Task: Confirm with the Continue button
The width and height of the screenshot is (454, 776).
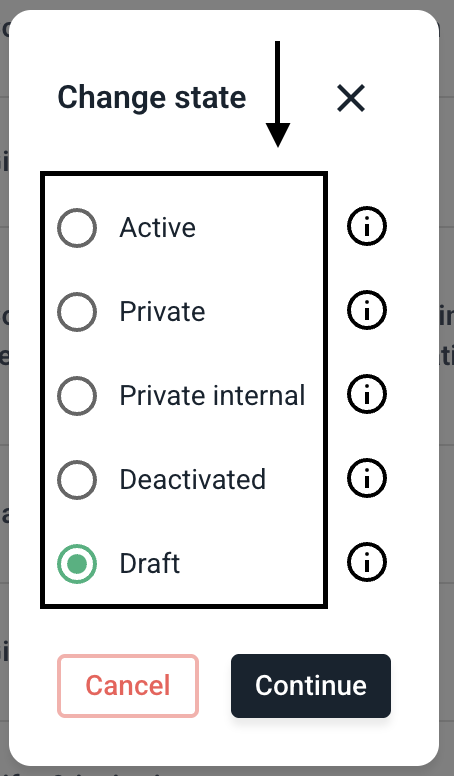Action: pyautogui.click(x=311, y=685)
